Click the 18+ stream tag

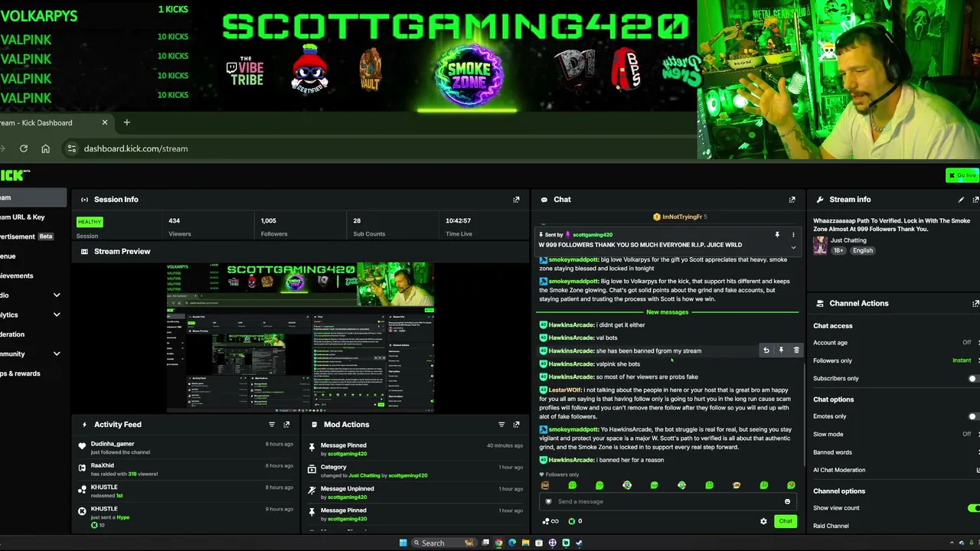click(838, 250)
